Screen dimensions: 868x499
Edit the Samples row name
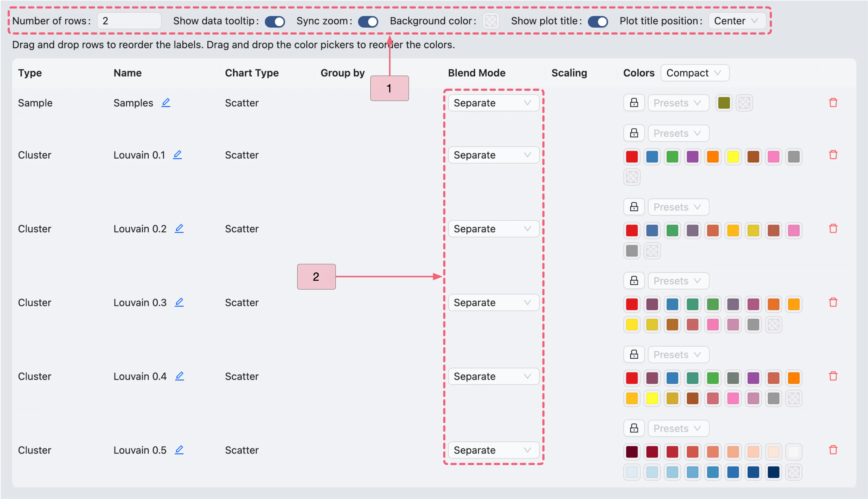pyautogui.click(x=166, y=102)
